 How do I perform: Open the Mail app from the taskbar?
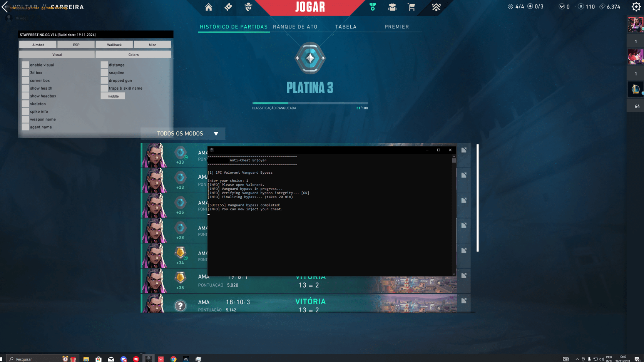click(x=111, y=359)
